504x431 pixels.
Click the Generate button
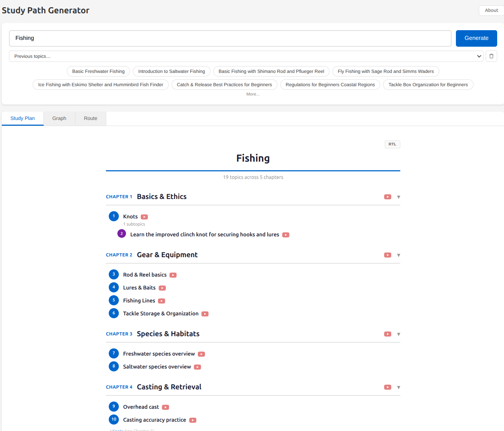tap(476, 38)
